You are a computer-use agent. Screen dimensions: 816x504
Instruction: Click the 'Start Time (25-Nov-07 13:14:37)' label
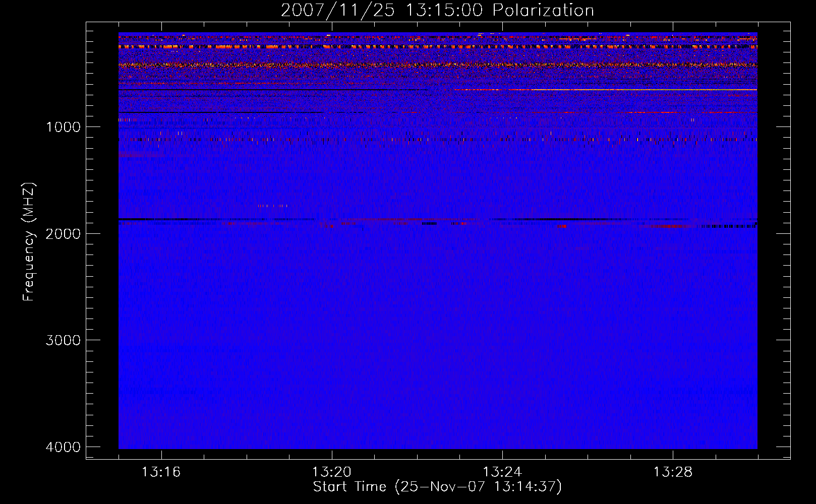(437, 487)
